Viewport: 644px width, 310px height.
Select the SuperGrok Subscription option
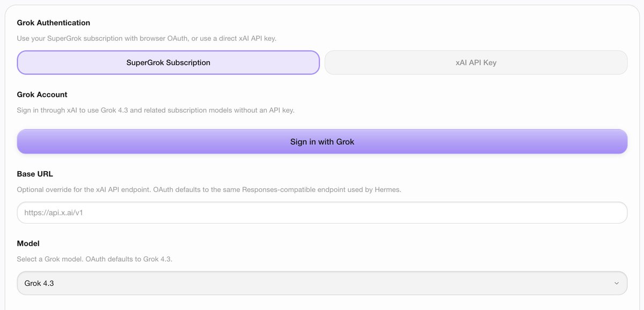coord(169,62)
